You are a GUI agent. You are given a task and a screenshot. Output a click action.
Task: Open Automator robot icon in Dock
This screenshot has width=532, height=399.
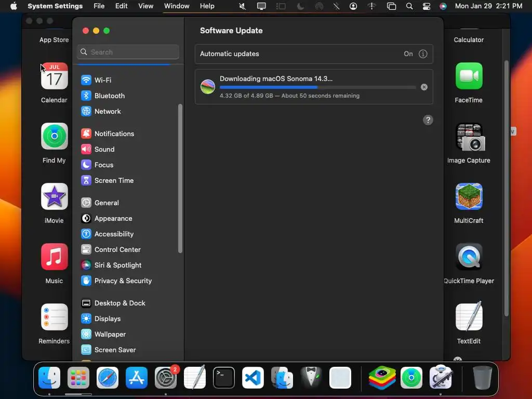441,377
